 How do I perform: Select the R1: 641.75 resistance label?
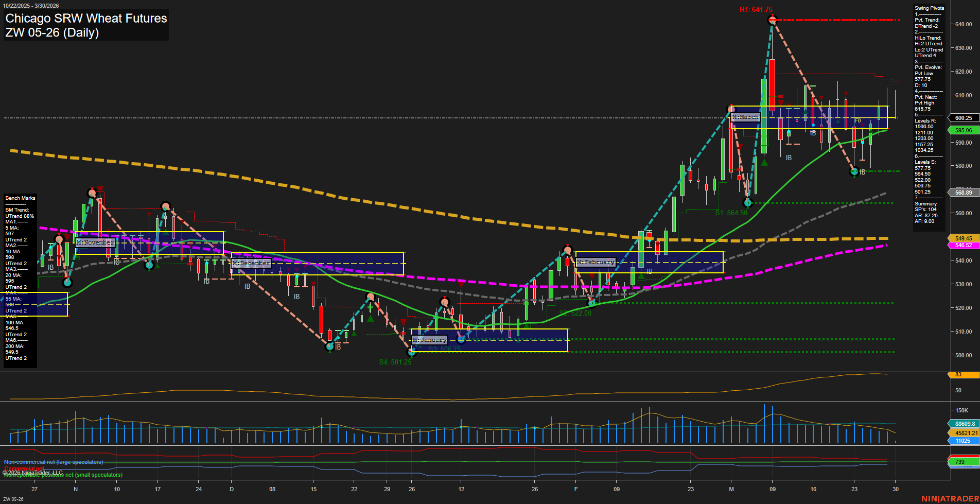756,9
